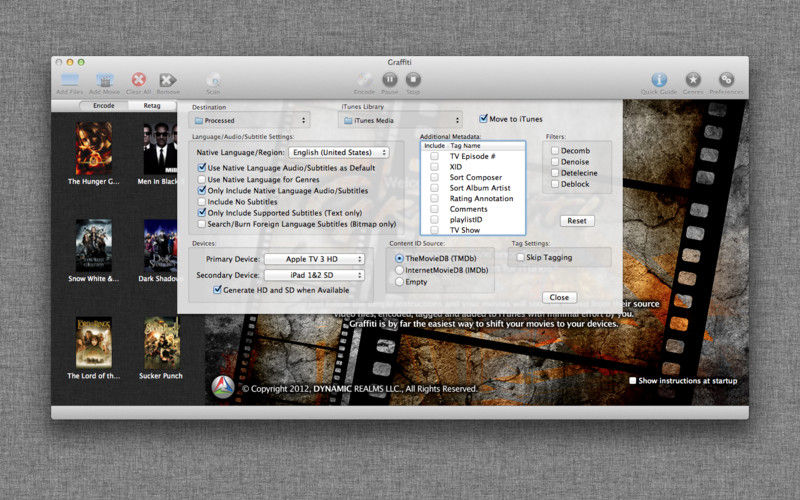Include the TV Show metadata tag
800x500 pixels.
point(434,230)
